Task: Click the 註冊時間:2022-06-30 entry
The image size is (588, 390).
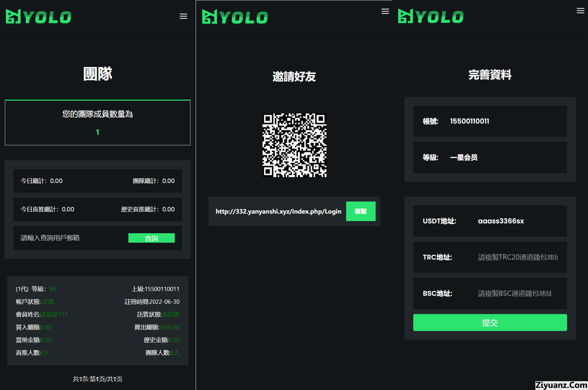Action: point(152,302)
